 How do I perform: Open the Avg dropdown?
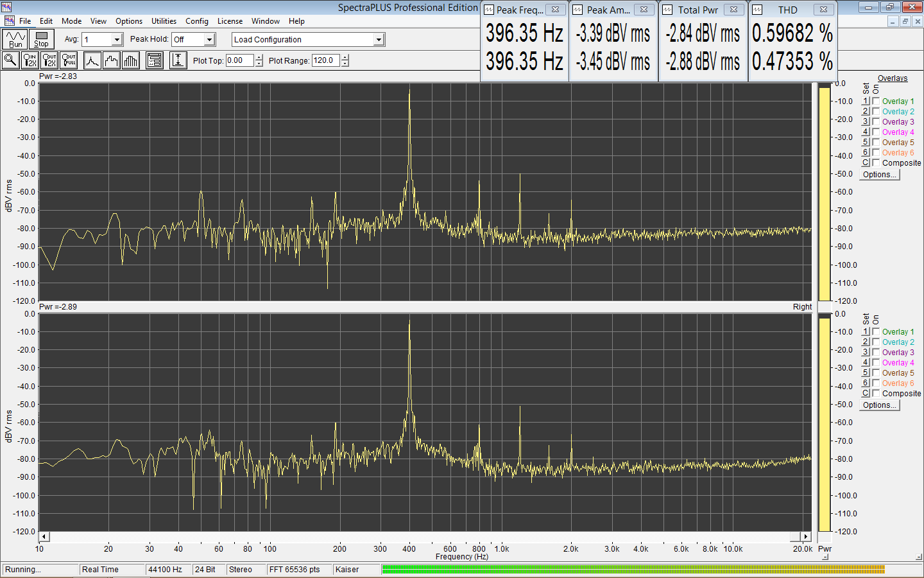pos(117,40)
